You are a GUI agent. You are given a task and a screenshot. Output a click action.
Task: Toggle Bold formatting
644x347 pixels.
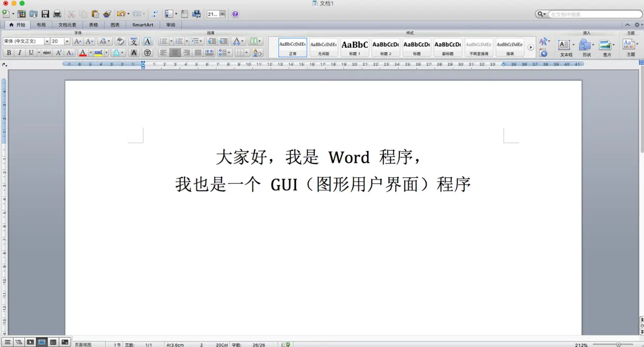click(x=8, y=52)
